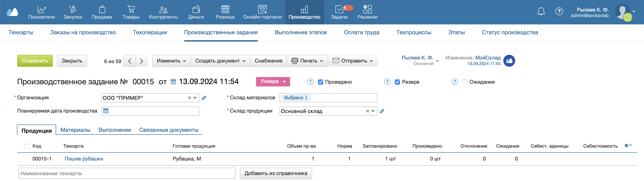Click the Планируемая дата производства field

point(150,111)
